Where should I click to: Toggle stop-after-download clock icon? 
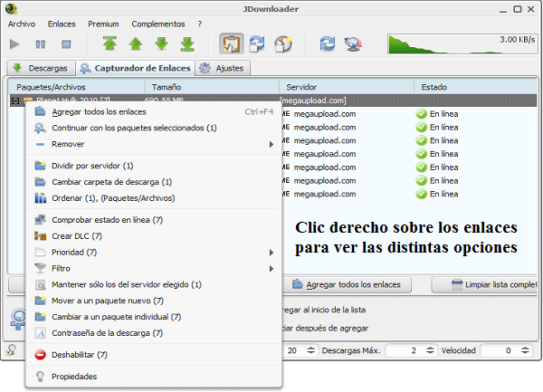283,44
